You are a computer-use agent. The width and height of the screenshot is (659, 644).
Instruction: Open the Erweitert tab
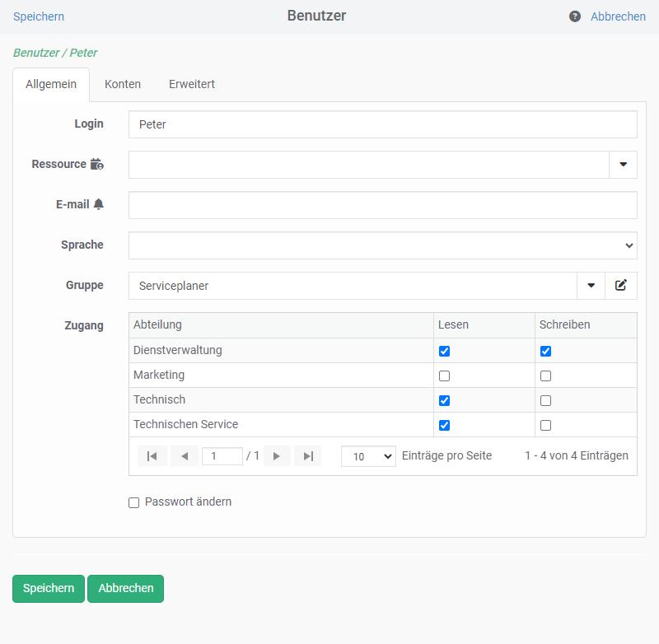click(x=192, y=84)
